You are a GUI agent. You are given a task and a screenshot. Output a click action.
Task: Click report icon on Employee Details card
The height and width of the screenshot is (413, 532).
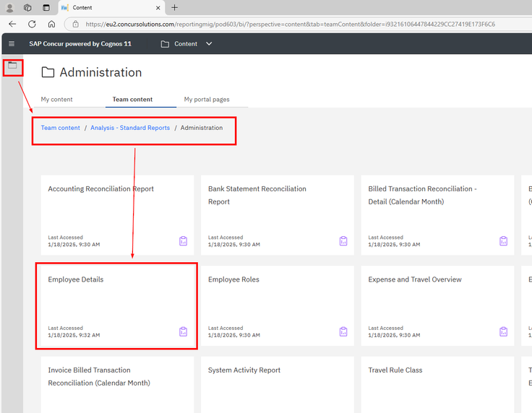pos(183,331)
